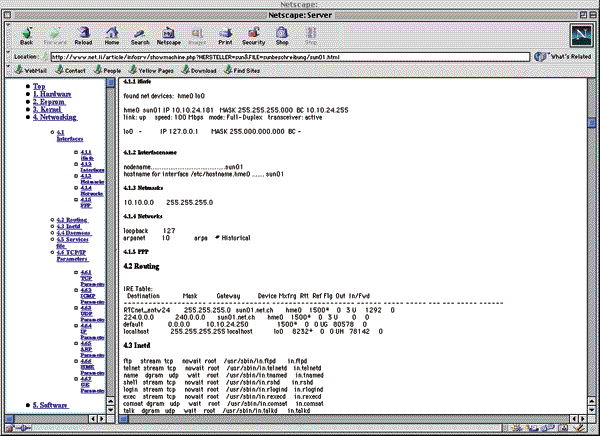Open the 4. Networking link

pos(56,118)
